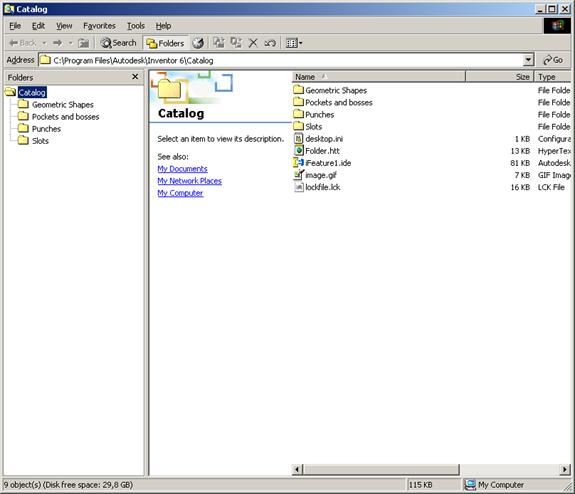Open the My Documents link
575x494 pixels.
pos(182,169)
